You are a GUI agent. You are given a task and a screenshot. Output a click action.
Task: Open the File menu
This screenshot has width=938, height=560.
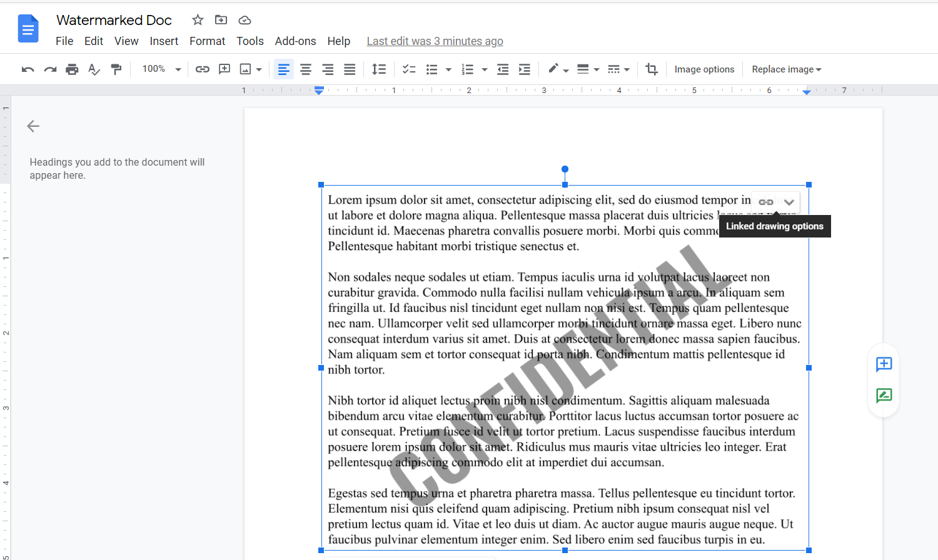pos(64,41)
